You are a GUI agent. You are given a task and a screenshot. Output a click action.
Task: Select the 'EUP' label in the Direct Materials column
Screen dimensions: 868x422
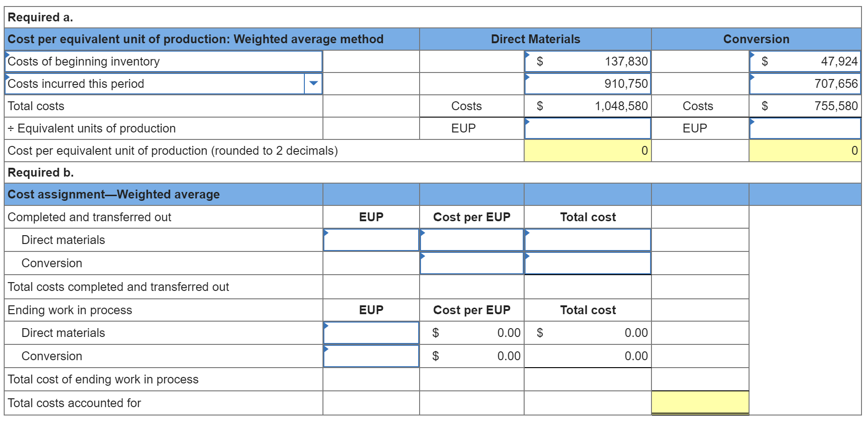point(464,128)
